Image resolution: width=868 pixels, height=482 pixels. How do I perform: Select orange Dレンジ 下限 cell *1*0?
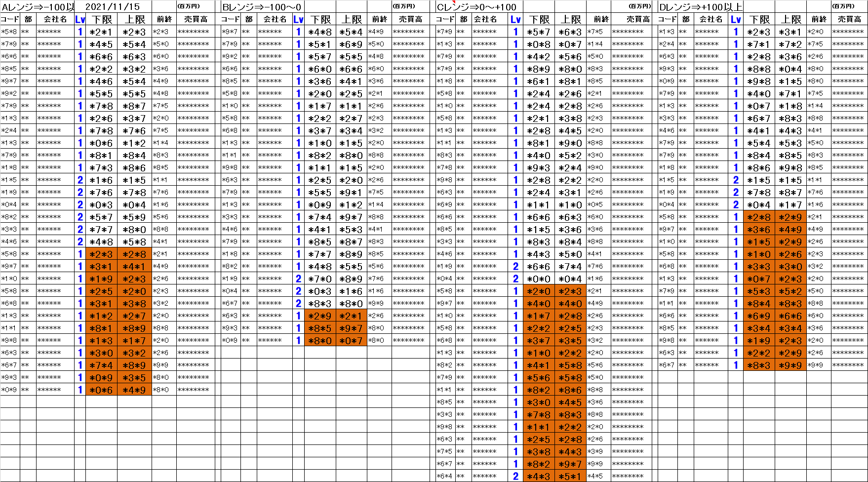point(759,254)
